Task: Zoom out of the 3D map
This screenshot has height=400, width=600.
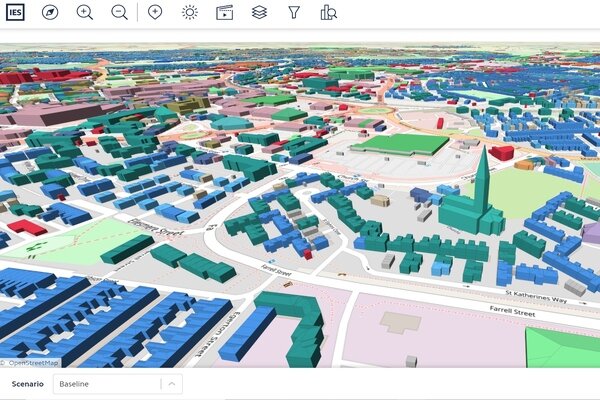Action: coord(119,12)
